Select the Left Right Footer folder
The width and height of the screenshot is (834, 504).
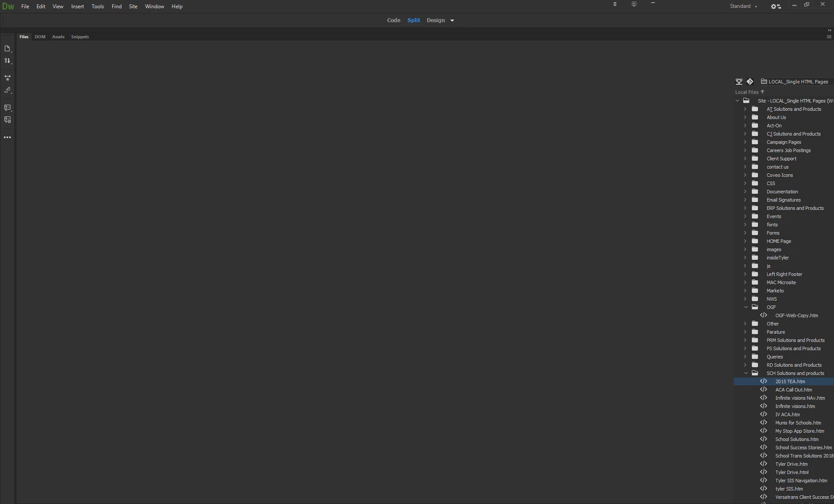784,274
